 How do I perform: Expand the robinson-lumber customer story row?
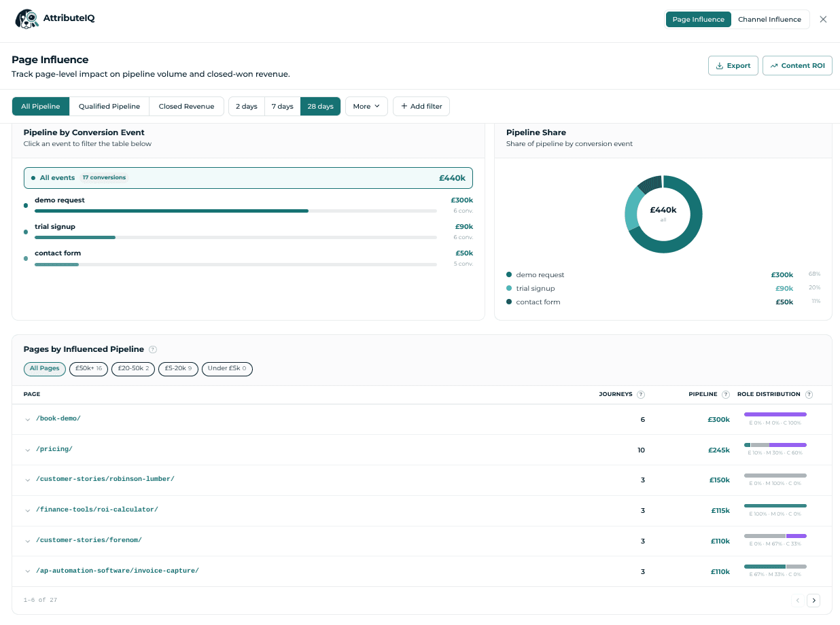pos(28,480)
